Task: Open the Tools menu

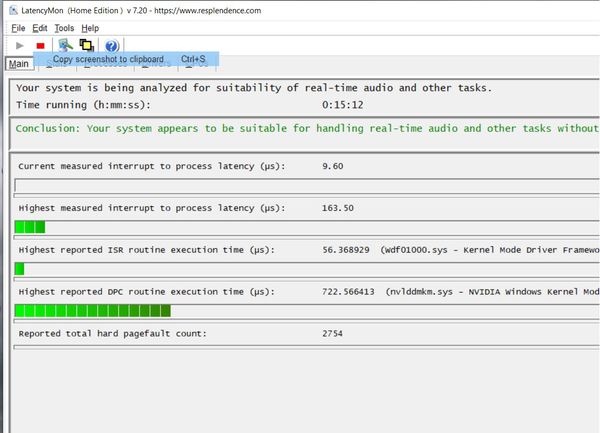Action: [x=64, y=28]
